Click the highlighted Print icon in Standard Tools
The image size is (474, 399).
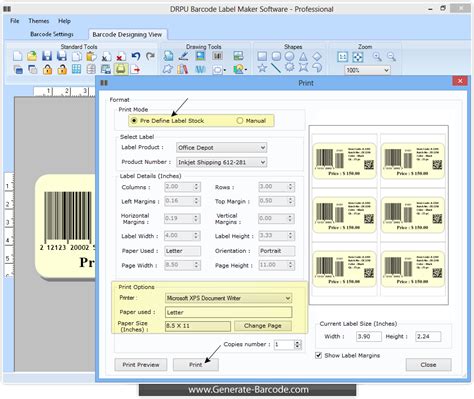click(121, 69)
